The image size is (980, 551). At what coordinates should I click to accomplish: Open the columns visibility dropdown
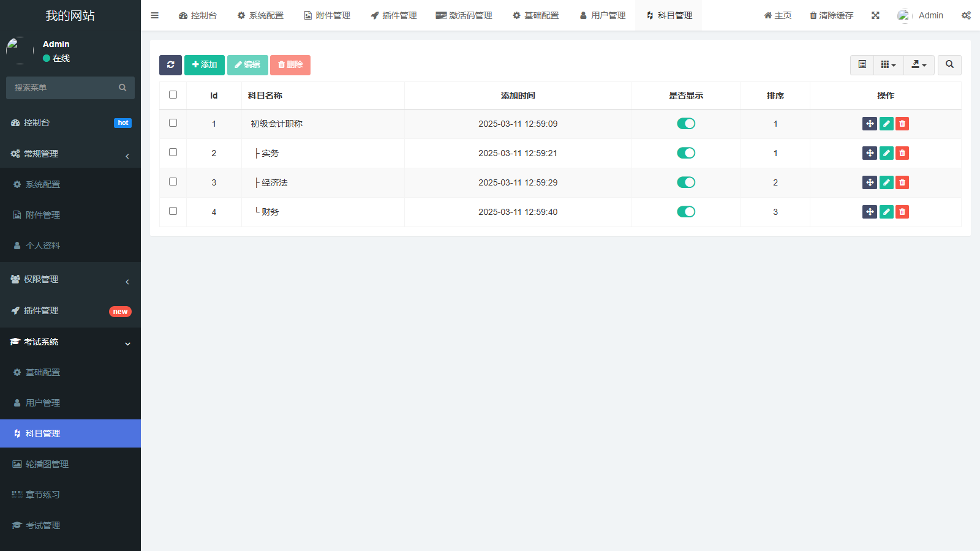(x=888, y=65)
